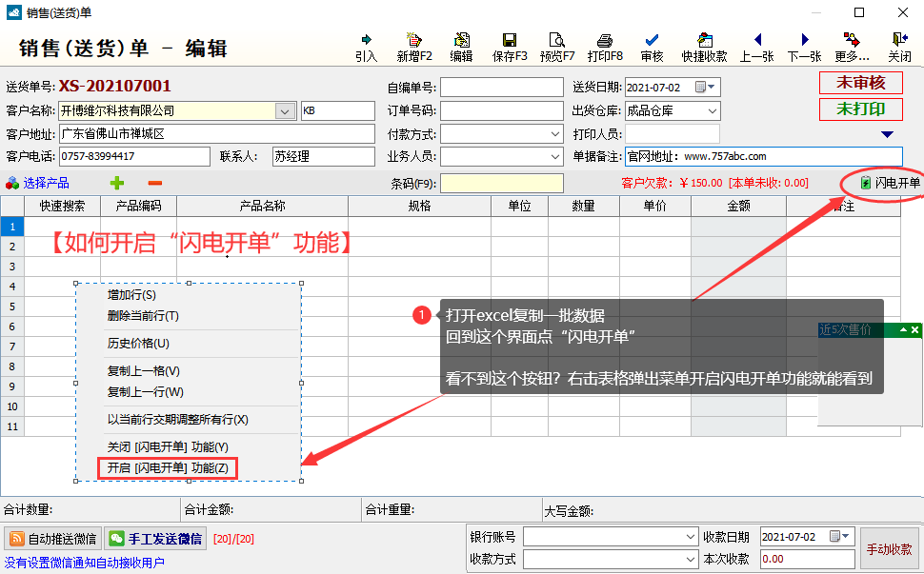924x574 pixels.
Task: Select 删除当前行(T) in context menu
Action: click(143, 315)
